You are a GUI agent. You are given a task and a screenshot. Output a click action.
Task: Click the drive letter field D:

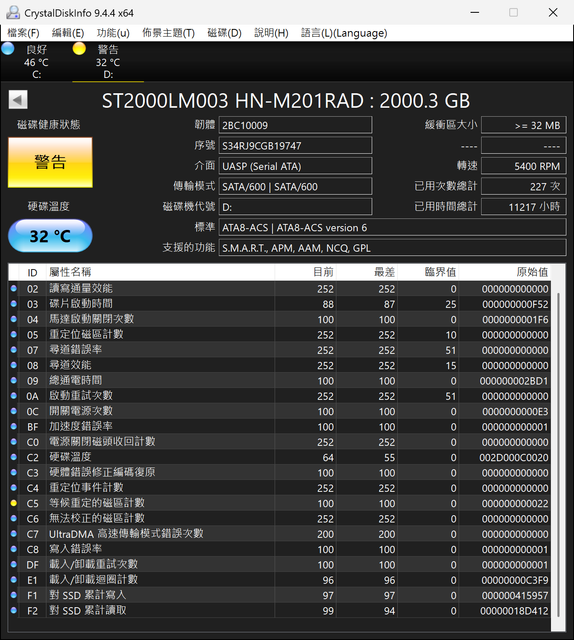296,207
